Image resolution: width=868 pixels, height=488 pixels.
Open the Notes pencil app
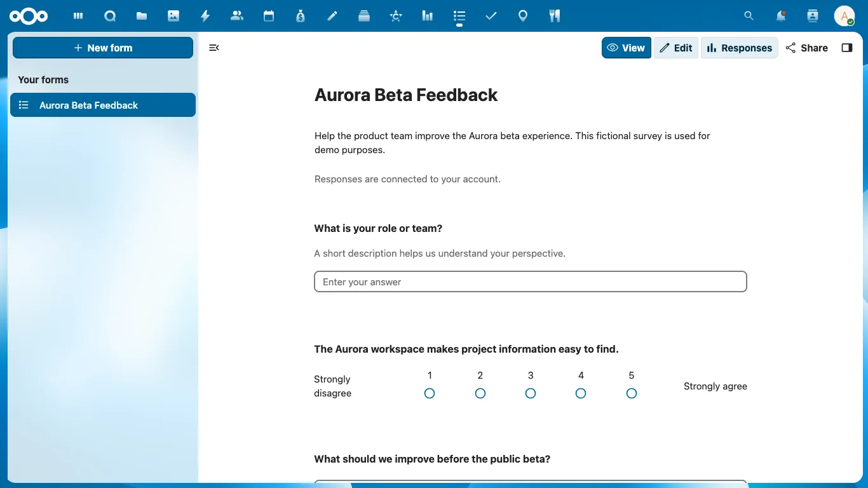[x=332, y=16]
